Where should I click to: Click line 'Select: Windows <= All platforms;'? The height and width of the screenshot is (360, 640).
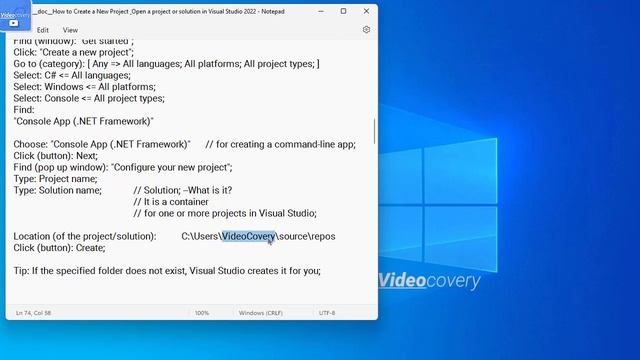coord(84,87)
